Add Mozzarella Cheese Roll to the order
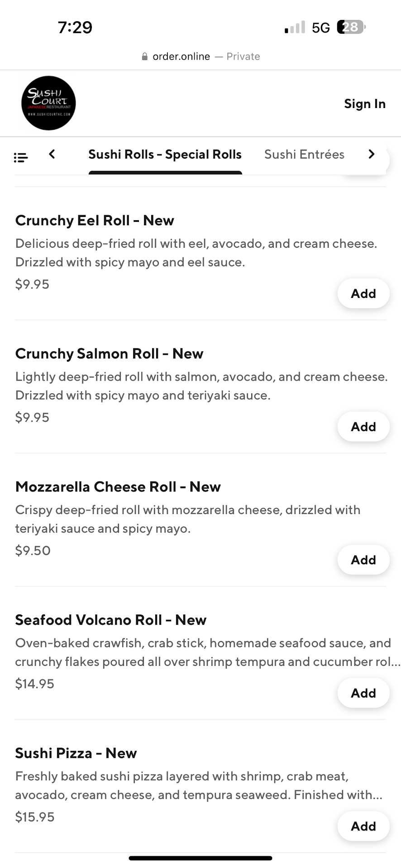 click(x=363, y=560)
